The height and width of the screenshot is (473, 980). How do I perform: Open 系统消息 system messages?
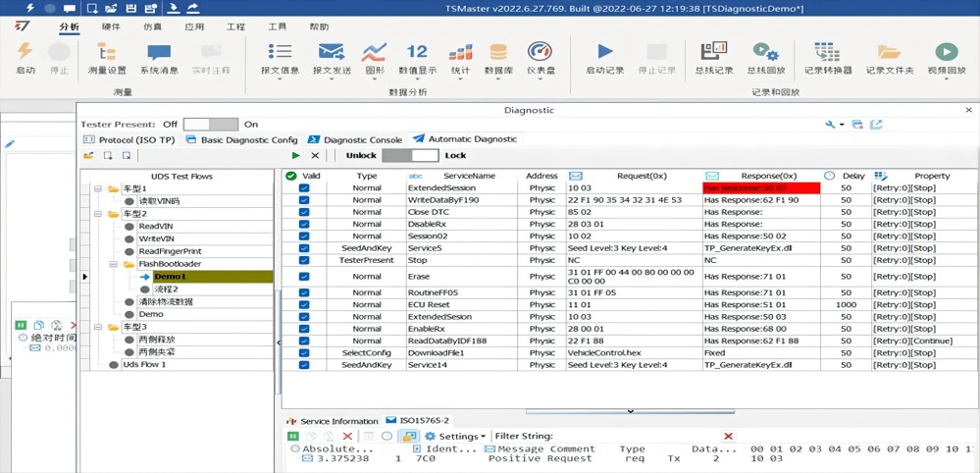[158, 53]
